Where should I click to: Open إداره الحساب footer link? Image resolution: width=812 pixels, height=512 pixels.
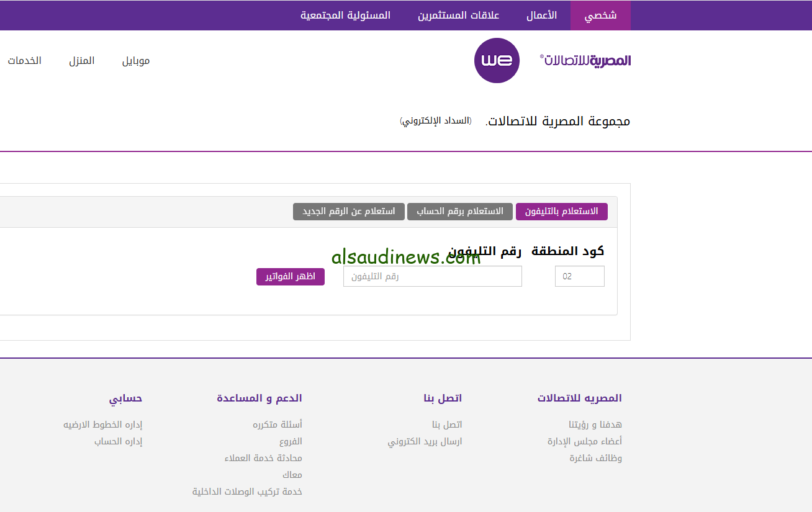(119, 441)
